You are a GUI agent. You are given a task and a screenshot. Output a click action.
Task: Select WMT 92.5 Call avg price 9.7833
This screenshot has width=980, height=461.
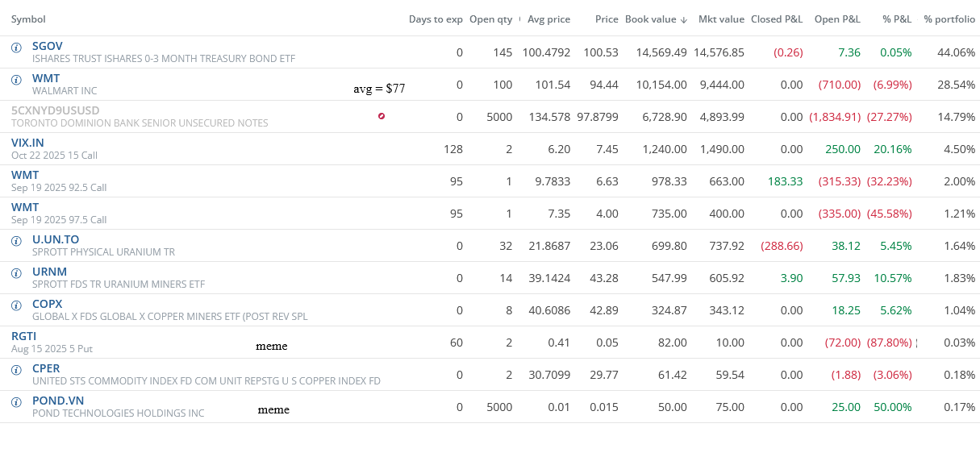tap(553, 181)
